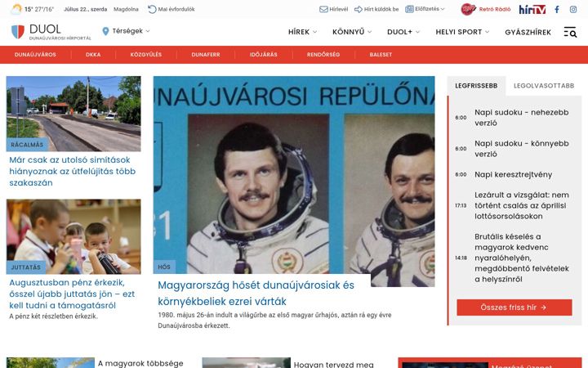Visit the Facebook page icon
Viewport: 588px width, 368px height.
557,9
